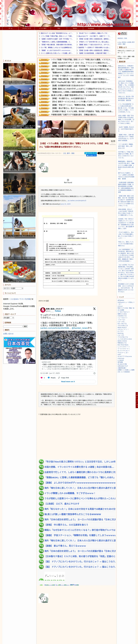Click the outlet mascot icon at page bottom

[43, 598]
